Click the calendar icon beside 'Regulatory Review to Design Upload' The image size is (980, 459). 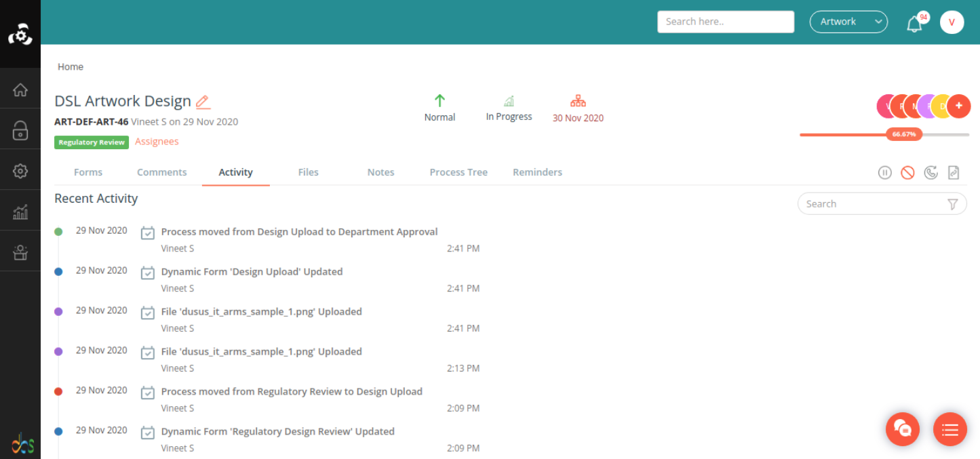point(147,393)
